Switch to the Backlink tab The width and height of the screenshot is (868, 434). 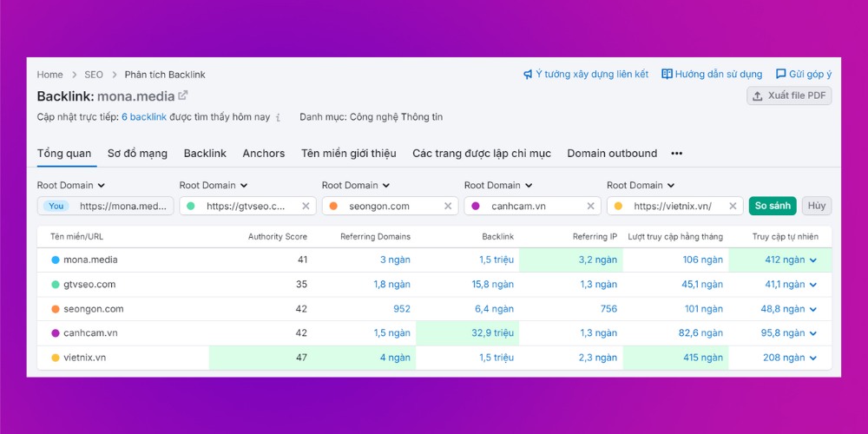coord(205,154)
